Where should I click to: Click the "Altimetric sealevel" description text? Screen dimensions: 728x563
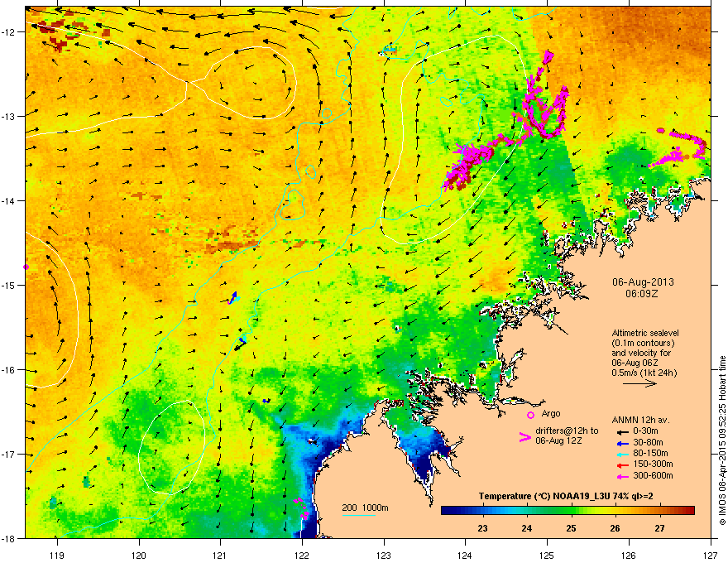coord(645,333)
